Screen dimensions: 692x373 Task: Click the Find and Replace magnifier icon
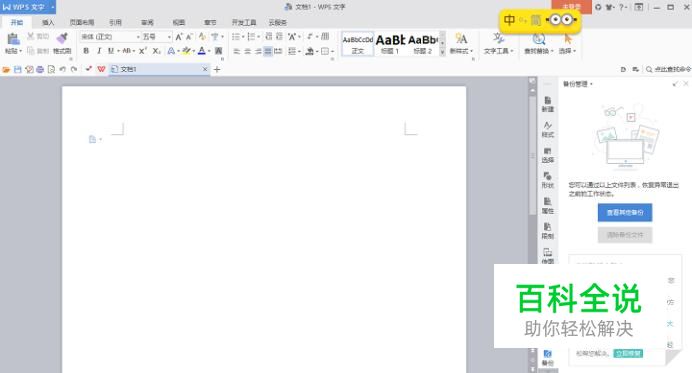(x=538, y=39)
